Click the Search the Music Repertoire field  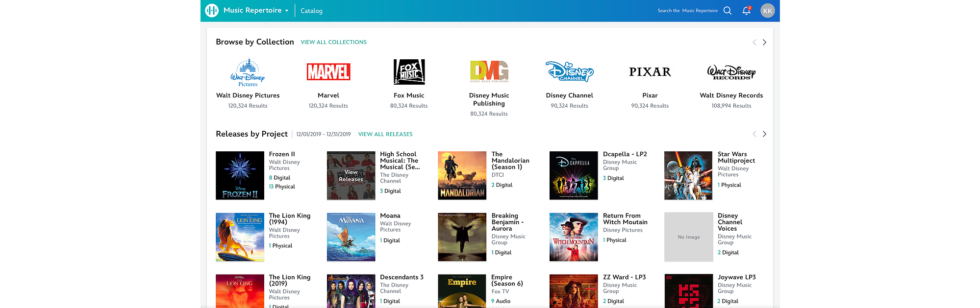(x=688, y=11)
